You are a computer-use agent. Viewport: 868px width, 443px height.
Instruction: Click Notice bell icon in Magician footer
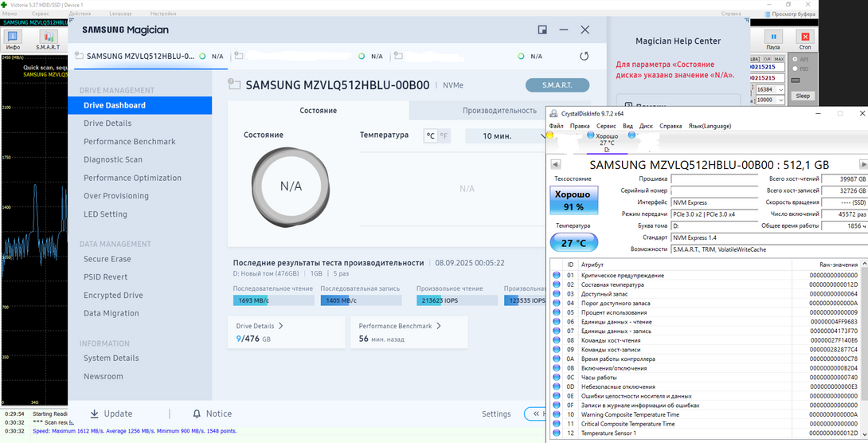pos(197,414)
